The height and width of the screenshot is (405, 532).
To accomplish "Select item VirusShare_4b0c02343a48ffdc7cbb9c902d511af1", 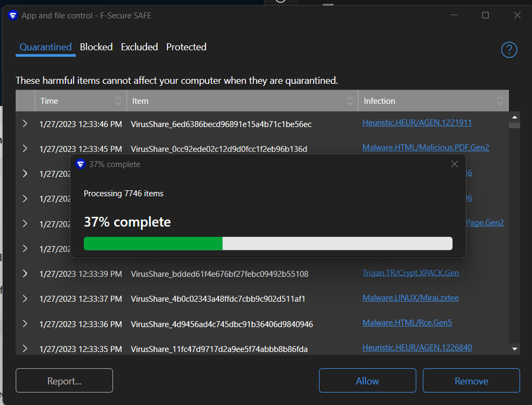I will point(218,299).
